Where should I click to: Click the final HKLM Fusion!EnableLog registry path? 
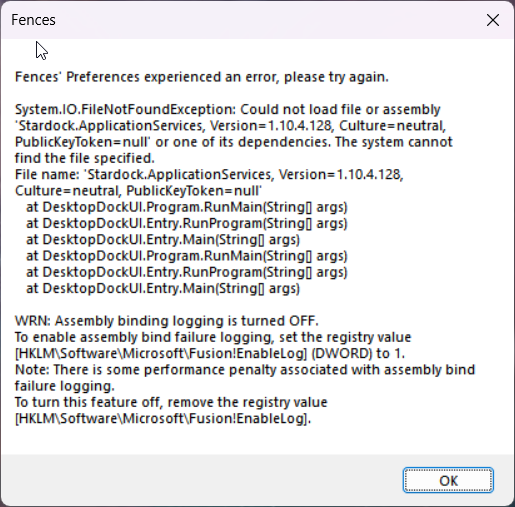(x=163, y=418)
